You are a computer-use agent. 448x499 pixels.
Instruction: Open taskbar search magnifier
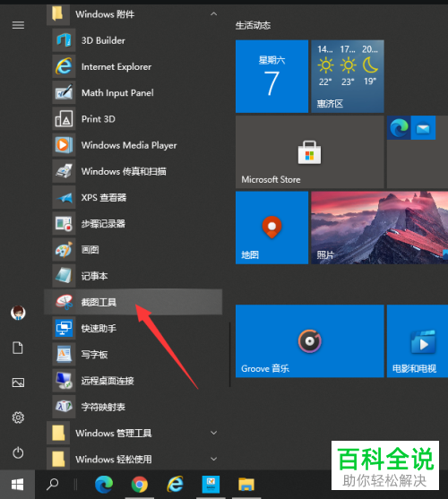click(x=53, y=485)
